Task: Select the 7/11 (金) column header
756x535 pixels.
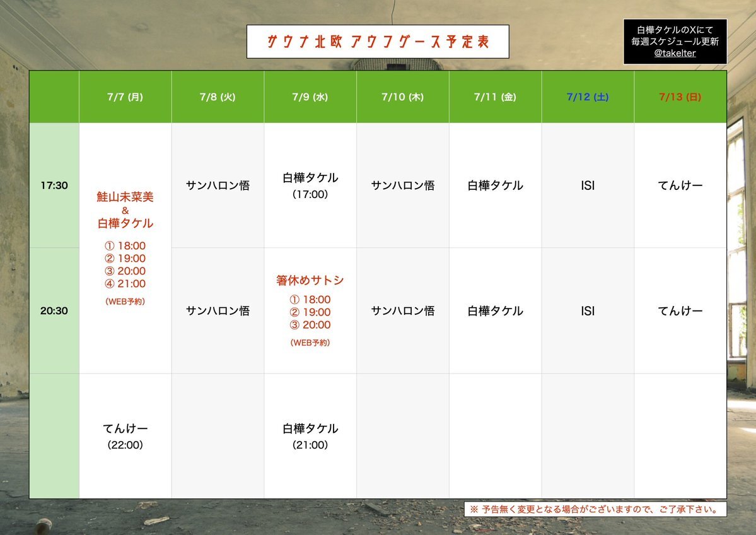Action: click(495, 97)
